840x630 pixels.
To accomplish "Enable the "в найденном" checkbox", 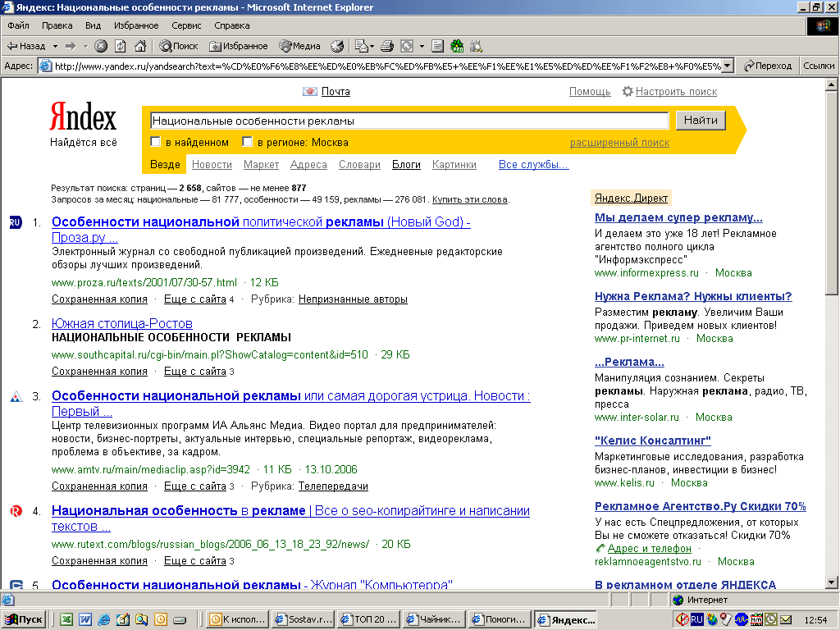I will [x=155, y=143].
